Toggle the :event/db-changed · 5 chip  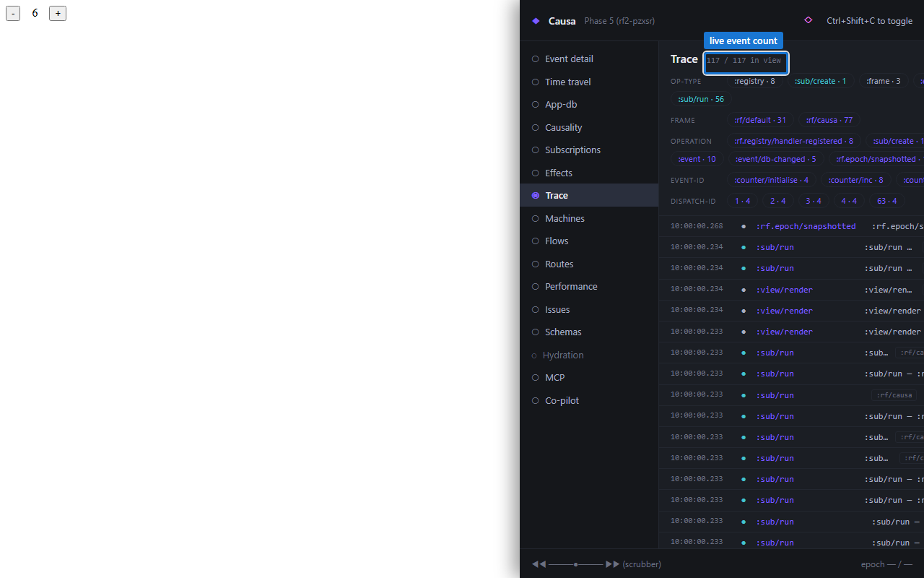coord(776,159)
